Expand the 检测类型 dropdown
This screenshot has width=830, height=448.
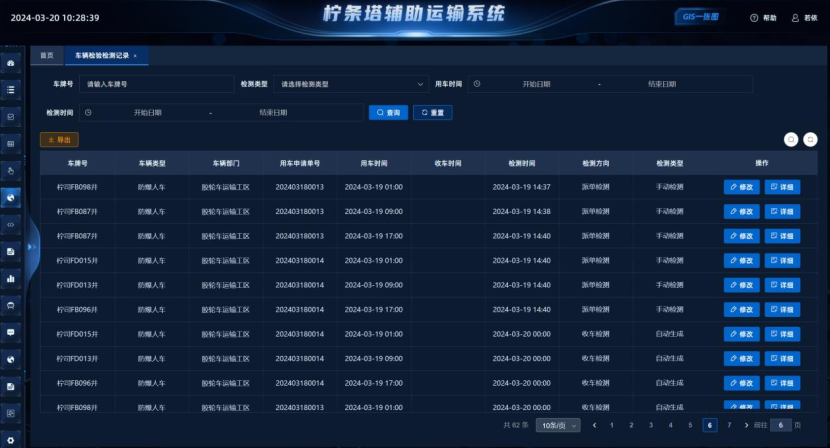[350, 84]
